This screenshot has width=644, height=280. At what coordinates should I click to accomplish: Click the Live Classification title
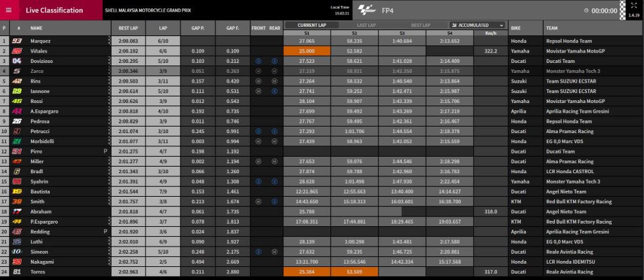coord(54,10)
